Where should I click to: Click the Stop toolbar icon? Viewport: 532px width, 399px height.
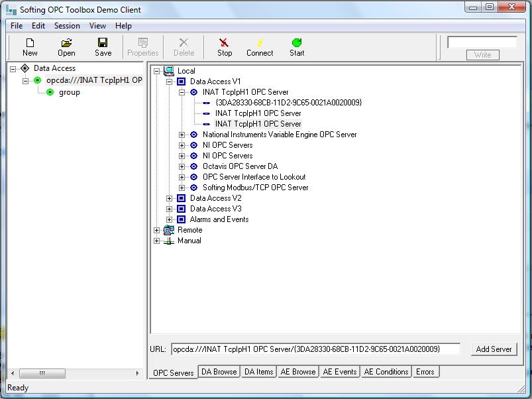point(224,42)
